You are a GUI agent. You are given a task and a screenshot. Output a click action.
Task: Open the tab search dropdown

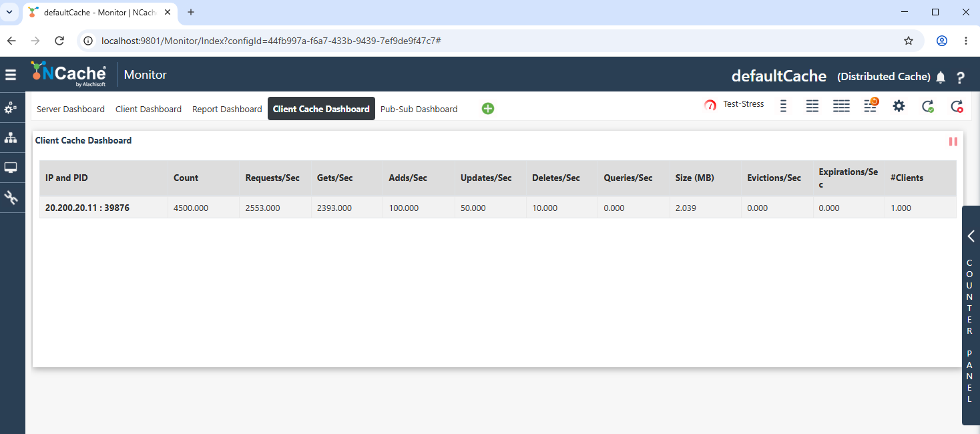[9, 12]
